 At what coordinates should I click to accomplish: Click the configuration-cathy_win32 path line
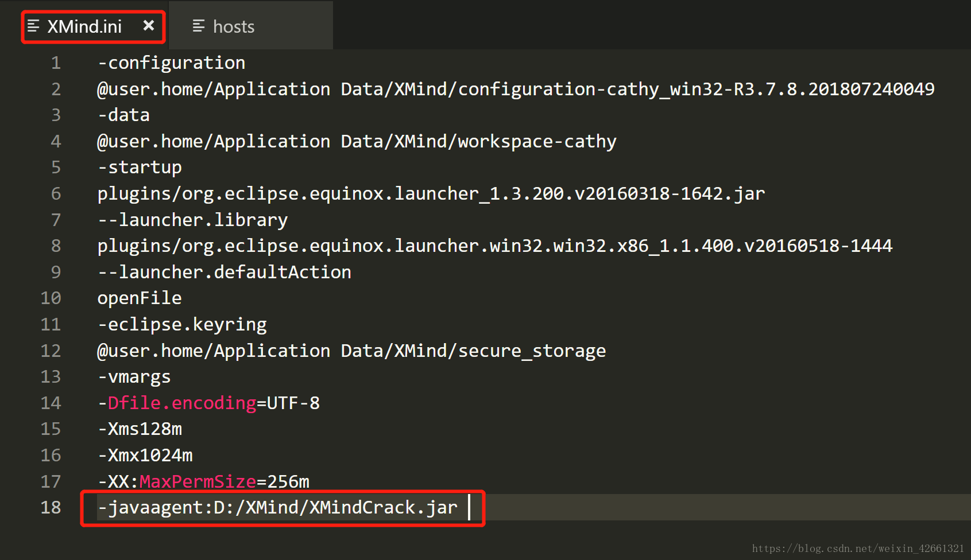(x=516, y=89)
